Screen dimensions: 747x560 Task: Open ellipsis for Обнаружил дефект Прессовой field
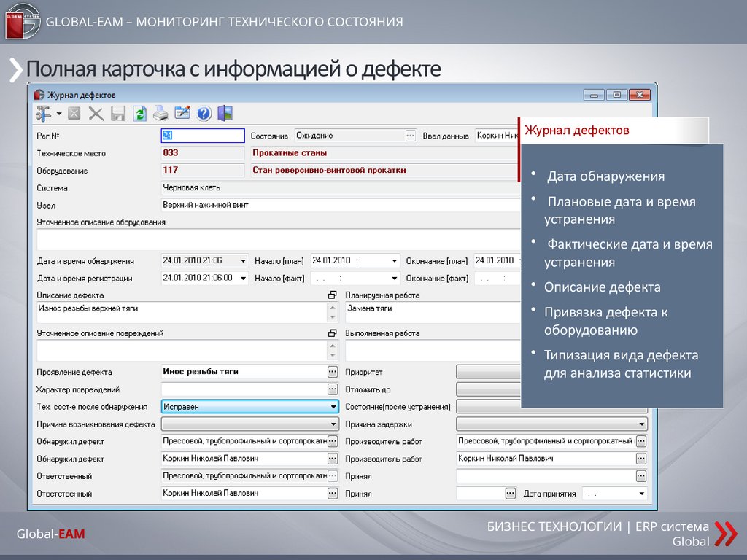point(333,441)
